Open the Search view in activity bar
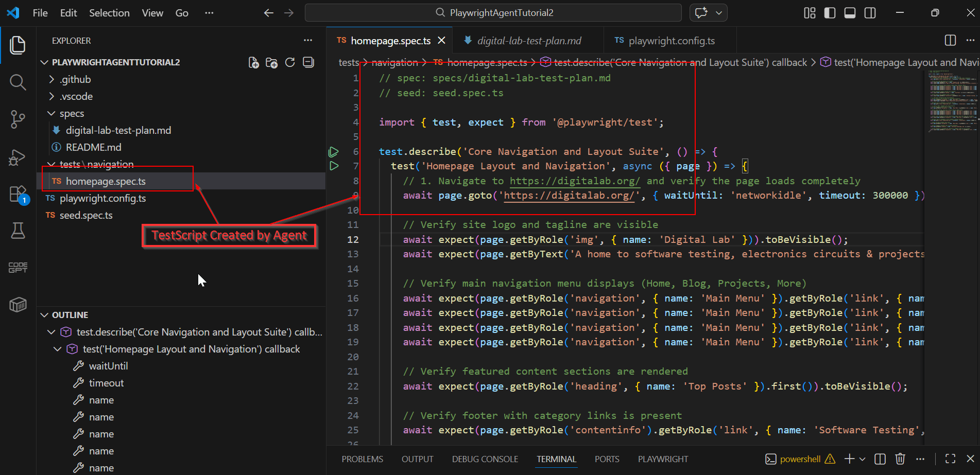The image size is (980, 475). (x=18, y=82)
